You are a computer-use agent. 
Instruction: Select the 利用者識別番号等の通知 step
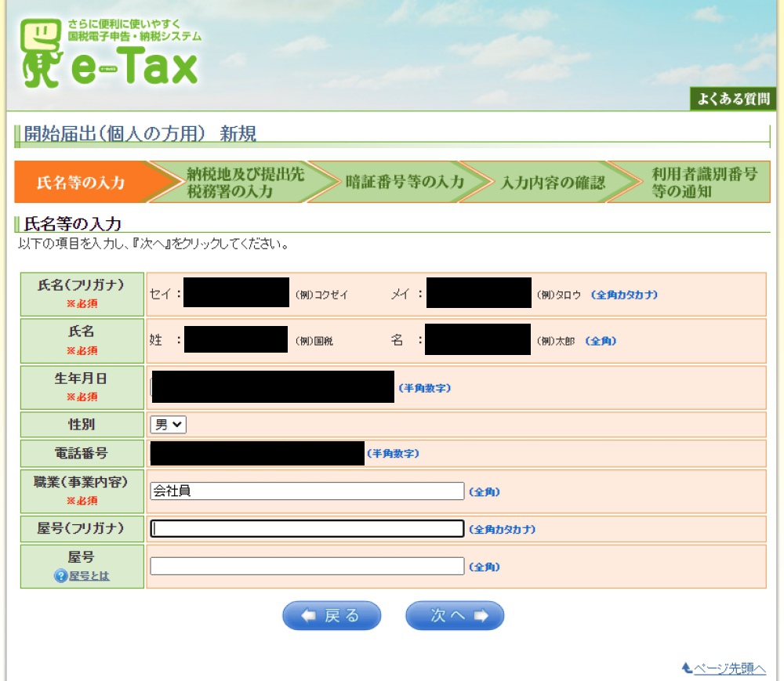pyautogui.click(x=704, y=182)
